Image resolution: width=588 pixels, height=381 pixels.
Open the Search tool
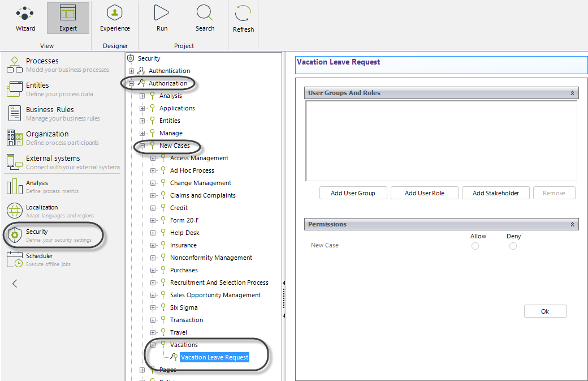pos(205,18)
